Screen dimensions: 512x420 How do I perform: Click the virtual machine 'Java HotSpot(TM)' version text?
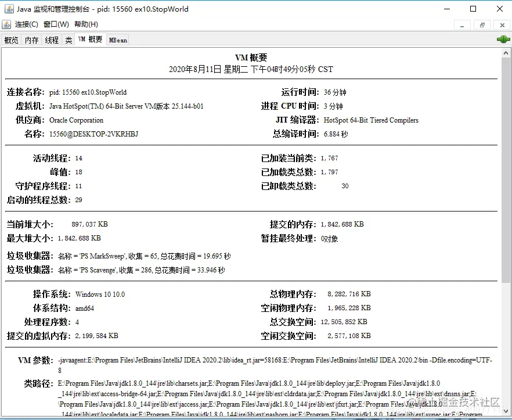(x=127, y=106)
